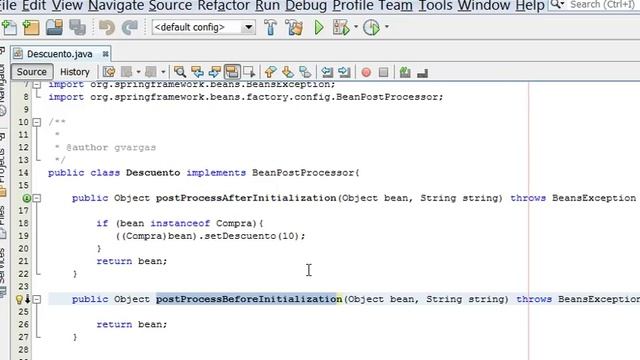Click highlighted postProcessBeforeInitialization method name

click(249, 299)
